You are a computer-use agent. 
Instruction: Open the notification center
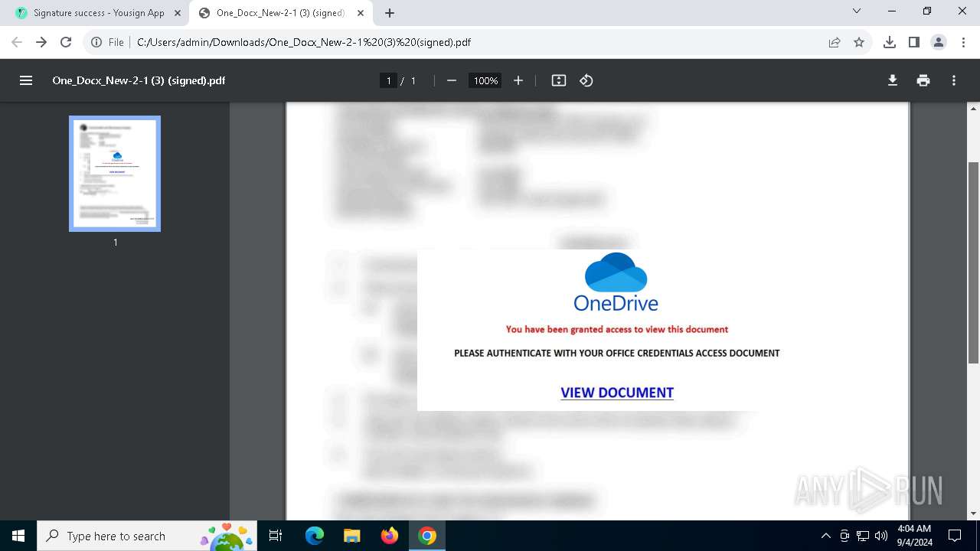(955, 536)
